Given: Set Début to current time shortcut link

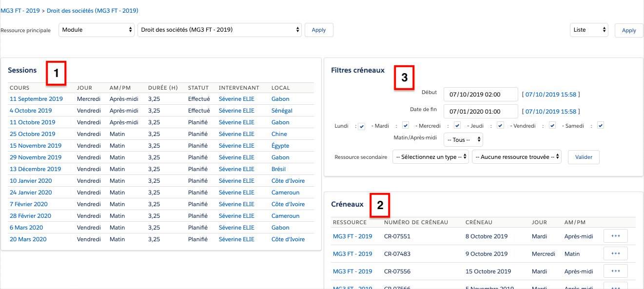Looking at the screenshot, I should (x=550, y=95).
